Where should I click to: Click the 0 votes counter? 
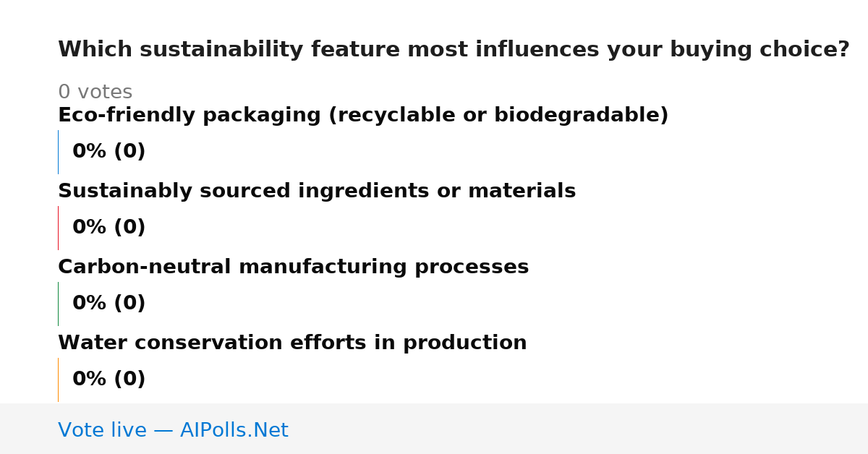point(95,93)
